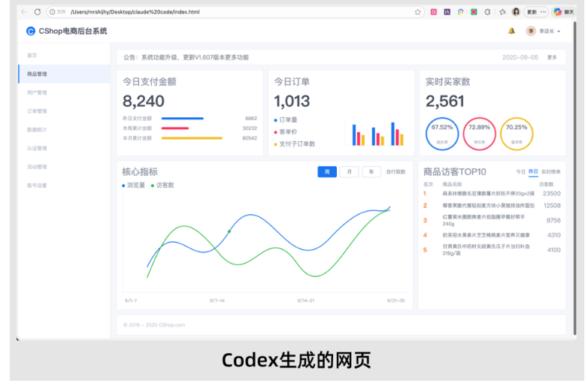This screenshot has height=383, width=588.
Task: Open the Copilot 聊天 chat button
Action: (x=564, y=12)
